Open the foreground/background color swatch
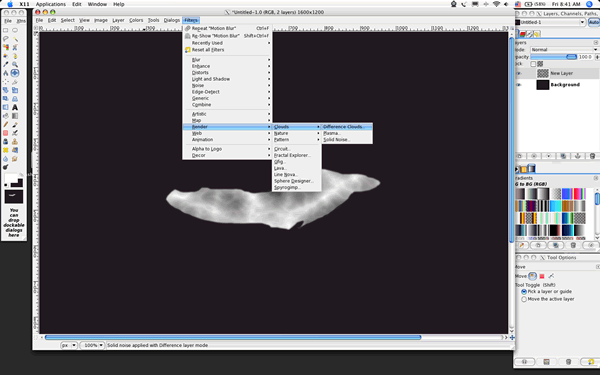Image resolution: width=600 pixels, height=375 pixels. point(14,181)
